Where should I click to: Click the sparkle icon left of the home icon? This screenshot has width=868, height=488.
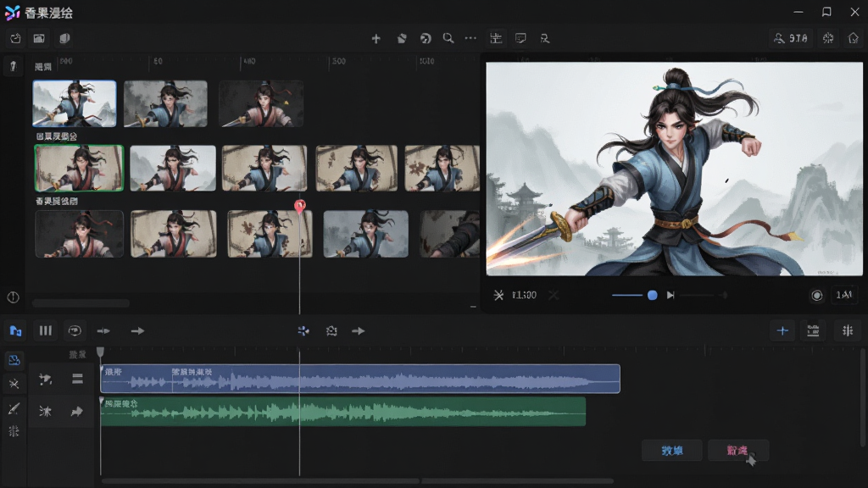[828, 38]
